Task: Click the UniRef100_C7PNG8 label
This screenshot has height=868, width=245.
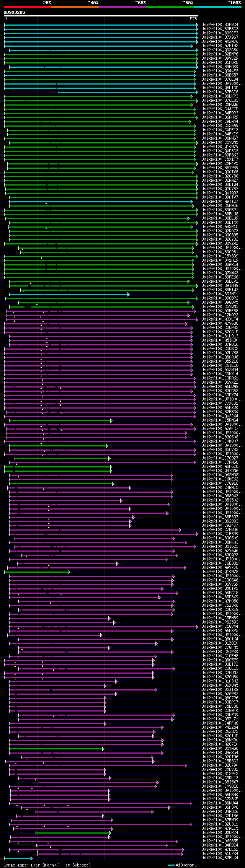Action: click(220, 462)
